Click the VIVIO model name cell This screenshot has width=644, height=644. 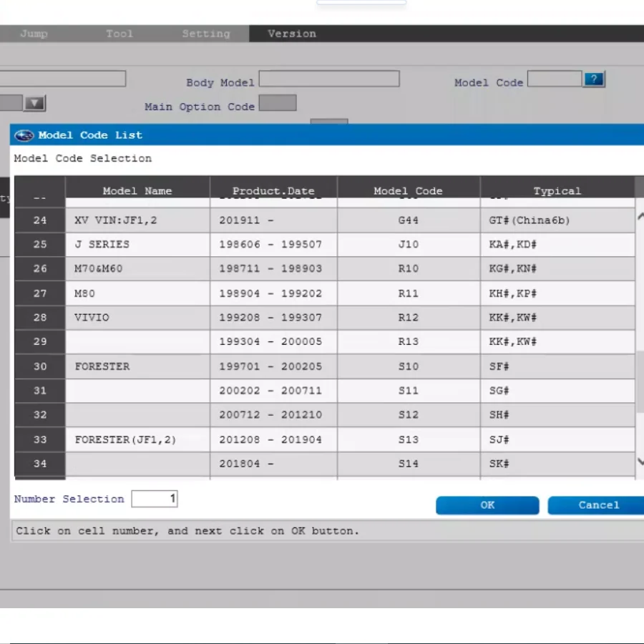(137, 318)
